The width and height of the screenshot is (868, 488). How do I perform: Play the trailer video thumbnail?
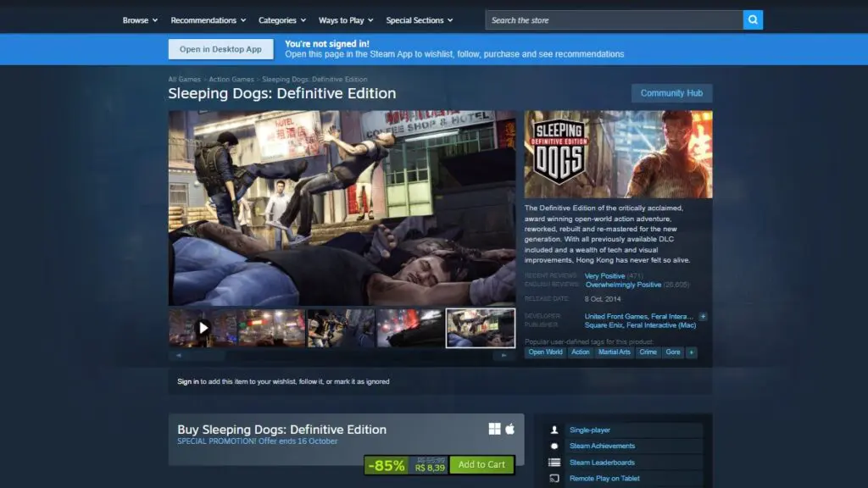pos(203,328)
